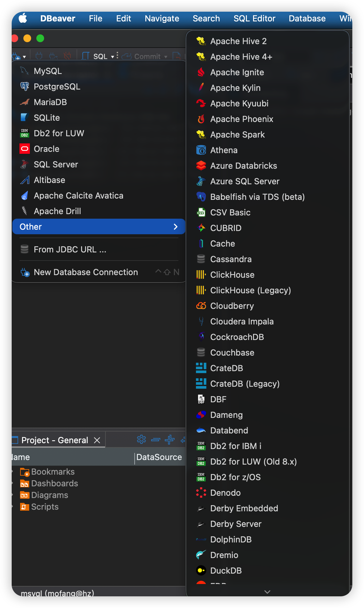Select Apache Hive 4+ driver
Image resolution: width=364 pixels, height=608 pixels.
point(268,57)
